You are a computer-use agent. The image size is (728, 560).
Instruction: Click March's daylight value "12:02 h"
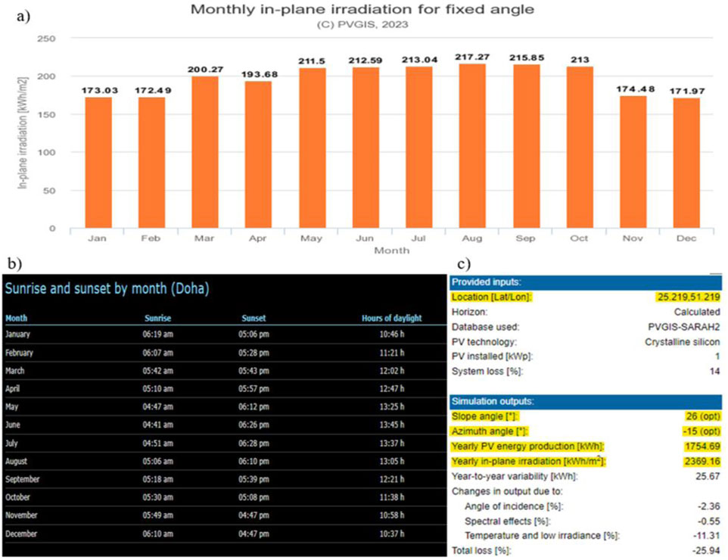tap(392, 371)
